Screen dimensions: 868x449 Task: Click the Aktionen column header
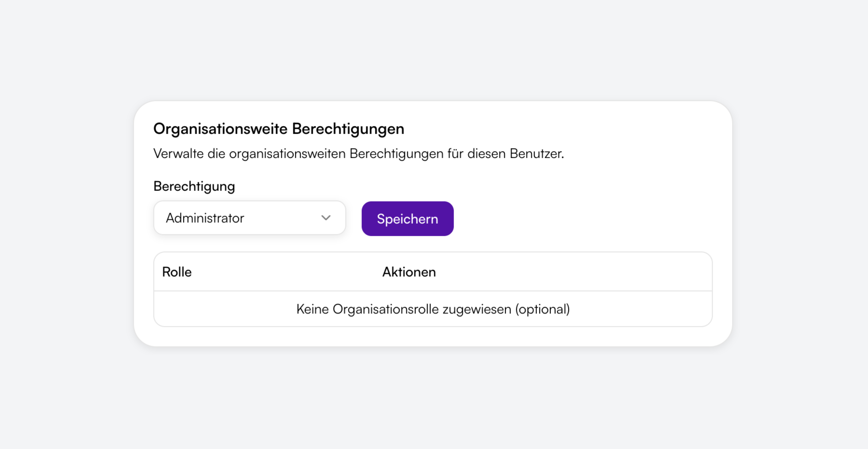[409, 272]
